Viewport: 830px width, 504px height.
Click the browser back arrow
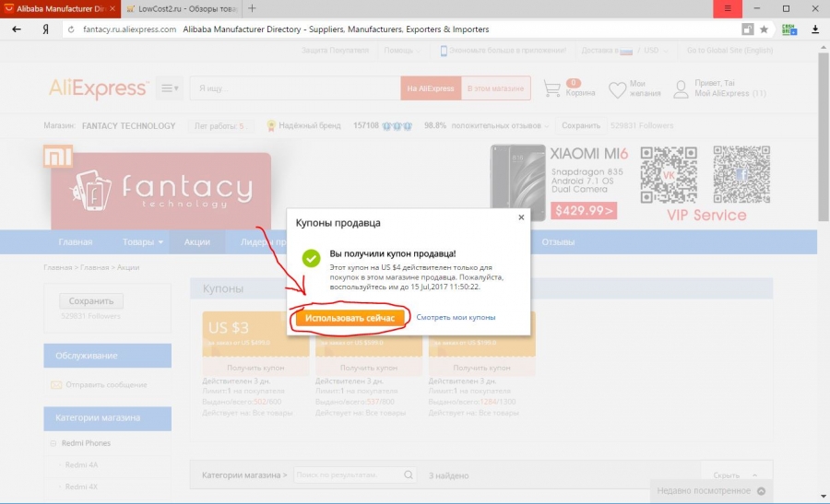click(17, 29)
